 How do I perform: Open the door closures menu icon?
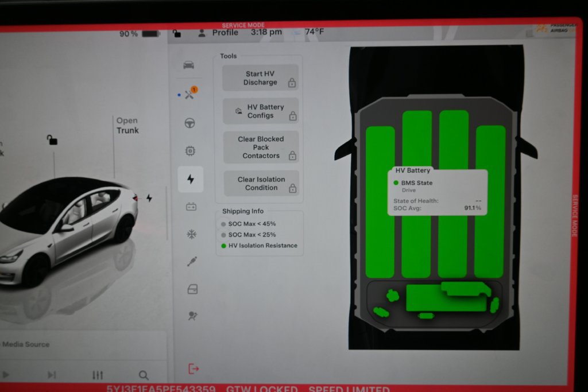click(x=192, y=289)
